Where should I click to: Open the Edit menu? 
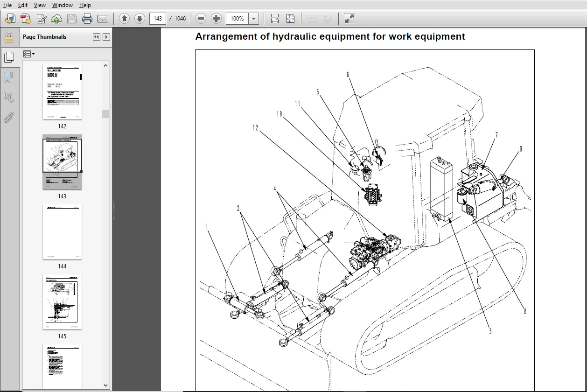point(22,5)
